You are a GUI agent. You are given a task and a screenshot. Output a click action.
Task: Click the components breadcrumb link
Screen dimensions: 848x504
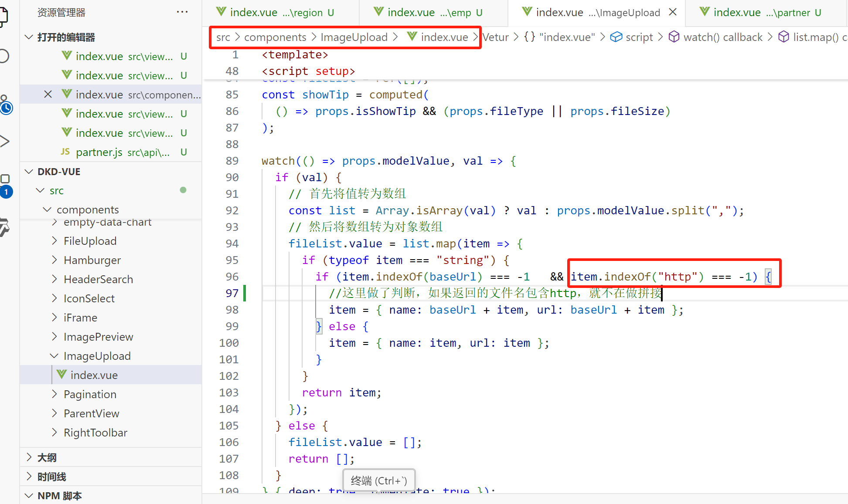275,37
